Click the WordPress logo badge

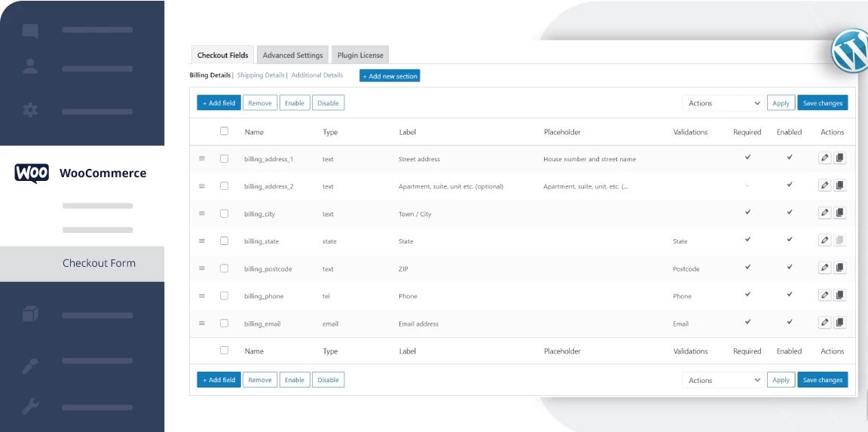pos(850,51)
